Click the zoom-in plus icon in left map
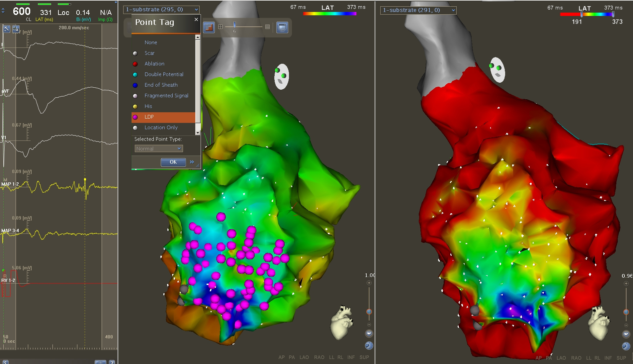633x364 pixels. point(369,283)
